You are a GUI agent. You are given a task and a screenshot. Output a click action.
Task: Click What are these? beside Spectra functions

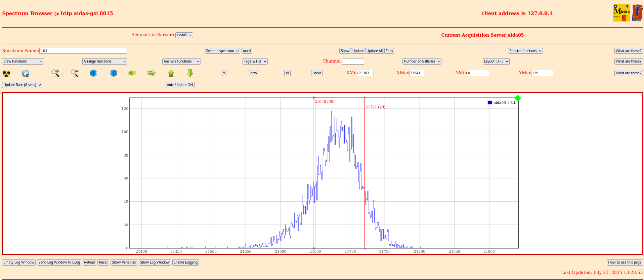point(629,51)
